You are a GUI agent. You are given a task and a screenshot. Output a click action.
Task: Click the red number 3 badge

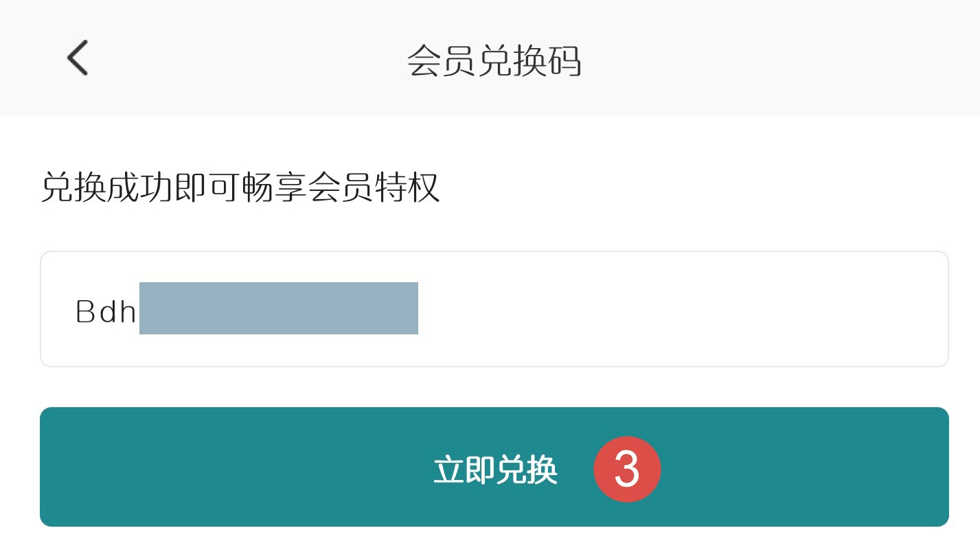(x=626, y=469)
